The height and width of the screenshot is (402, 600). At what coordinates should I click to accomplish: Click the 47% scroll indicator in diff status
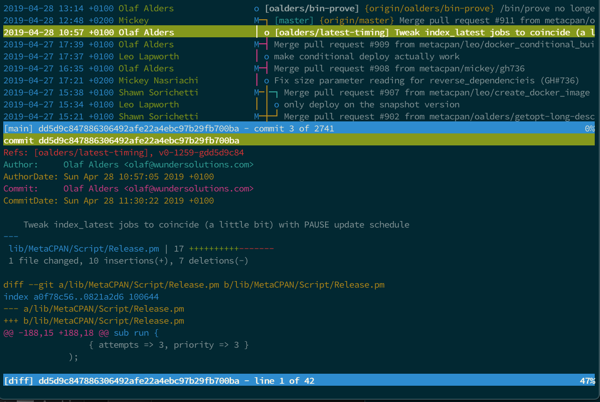coord(586,381)
